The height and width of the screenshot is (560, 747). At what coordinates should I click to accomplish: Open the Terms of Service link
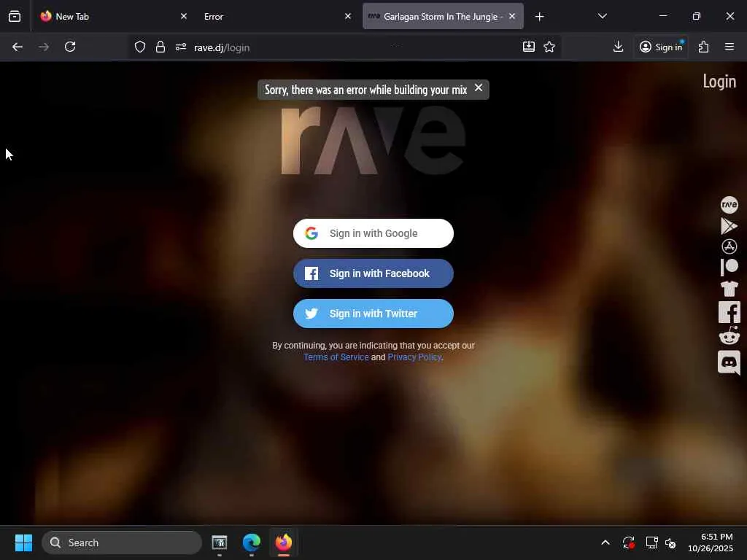click(336, 357)
